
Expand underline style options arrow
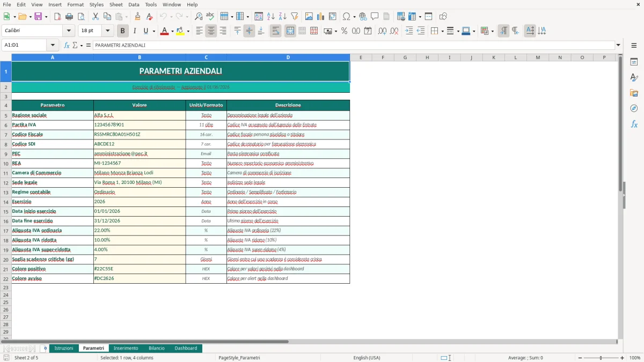(x=154, y=31)
